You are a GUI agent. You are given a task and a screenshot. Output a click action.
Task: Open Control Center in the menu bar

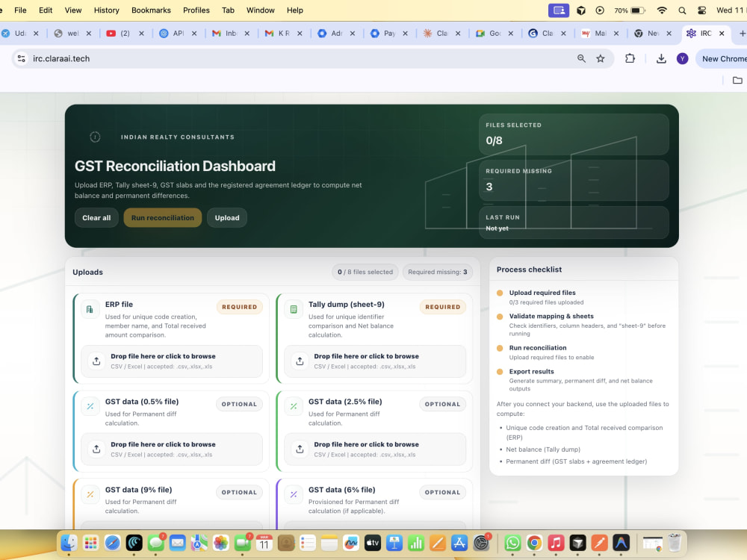[701, 10]
